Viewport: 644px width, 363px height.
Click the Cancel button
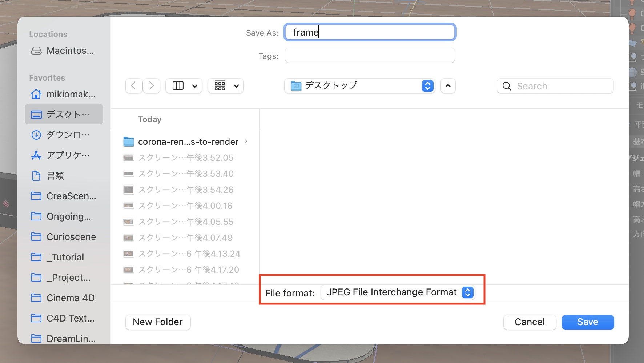click(x=530, y=322)
